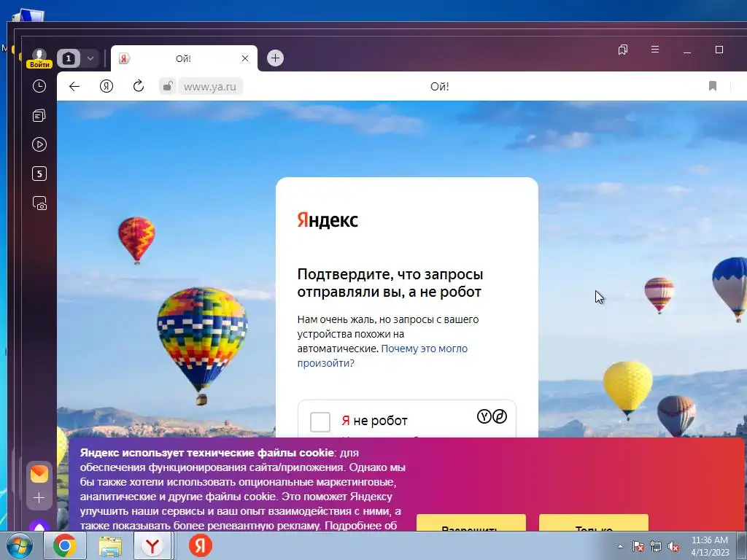Open the bookmarks panel icon in title bar
The image size is (747, 560).
623,50
